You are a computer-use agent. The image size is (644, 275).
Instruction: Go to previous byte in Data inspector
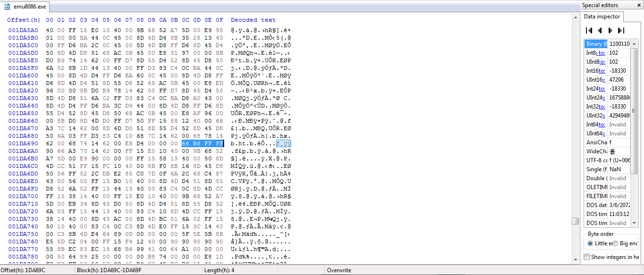coord(600,31)
